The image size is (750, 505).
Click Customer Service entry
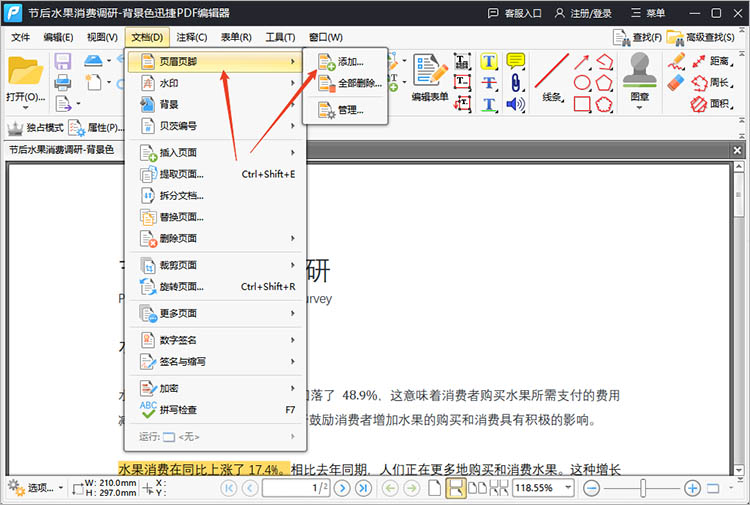pyautogui.click(x=515, y=13)
